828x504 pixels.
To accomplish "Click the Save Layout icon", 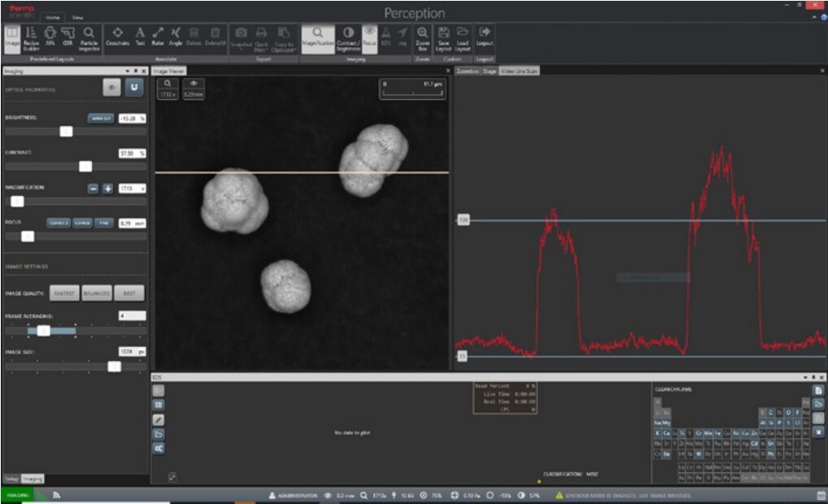I will [443, 37].
